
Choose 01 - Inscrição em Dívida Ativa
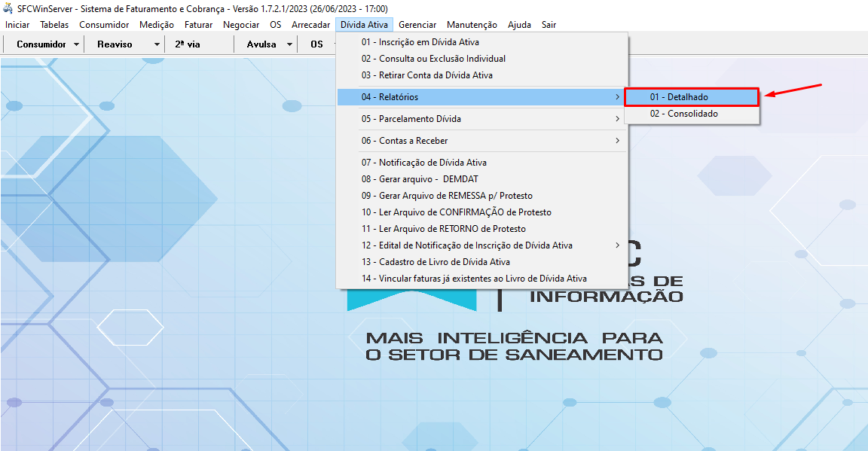420,42
